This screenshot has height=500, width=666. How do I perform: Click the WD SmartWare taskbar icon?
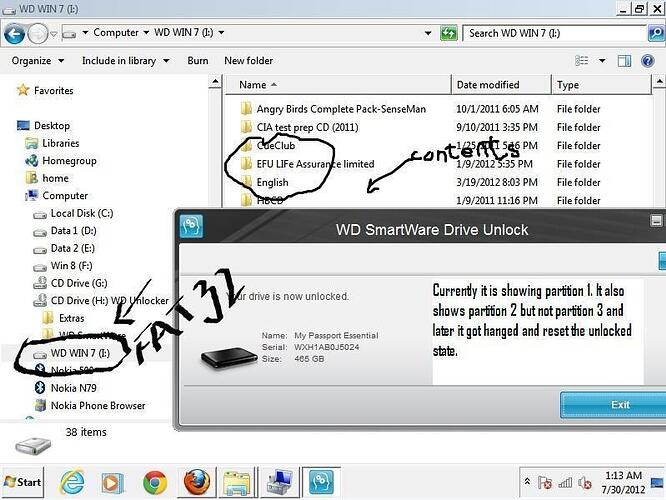tap(321, 482)
